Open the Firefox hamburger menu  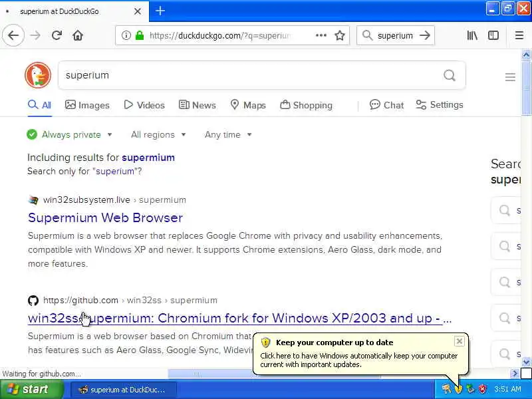519,35
